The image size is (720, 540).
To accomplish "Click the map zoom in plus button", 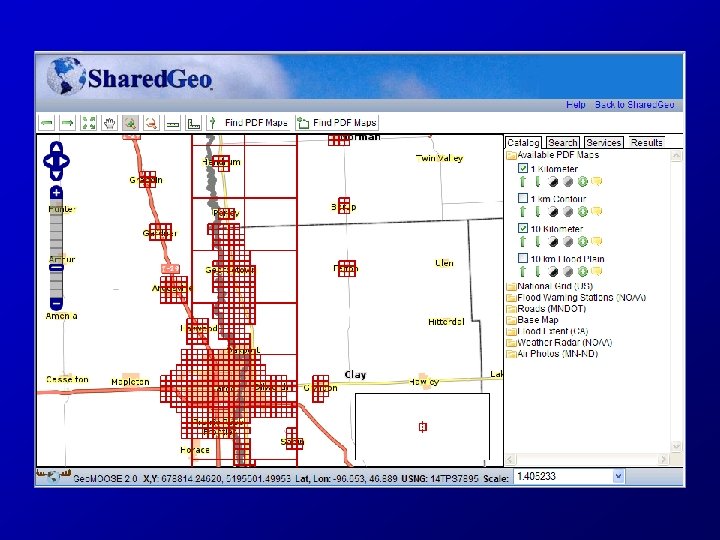I will pos(56,193).
